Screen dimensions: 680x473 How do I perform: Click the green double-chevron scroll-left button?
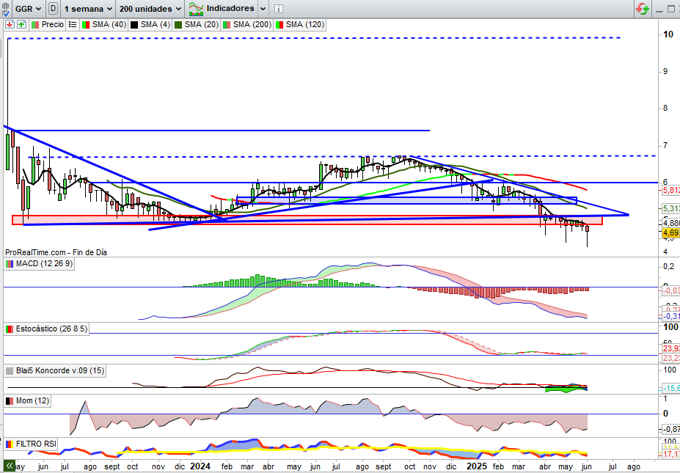click(x=10, y=466)
